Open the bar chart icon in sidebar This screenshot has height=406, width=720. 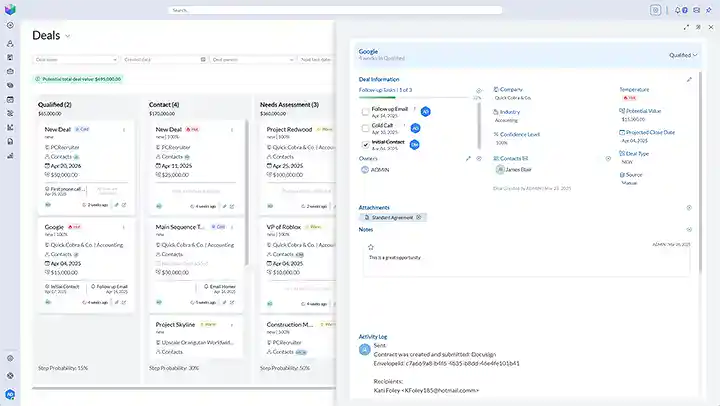click(10, 156)
